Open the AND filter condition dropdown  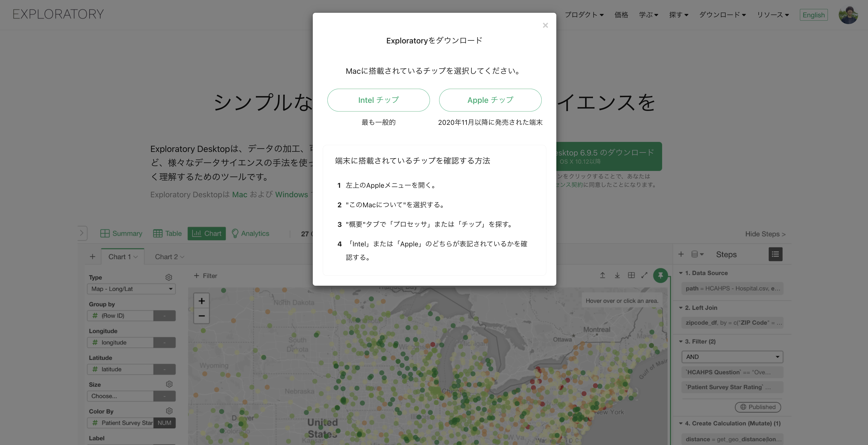click(732, 357)
